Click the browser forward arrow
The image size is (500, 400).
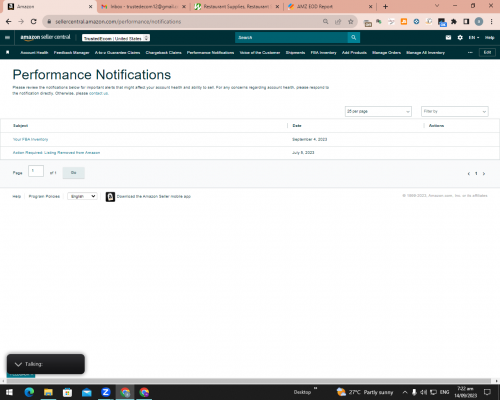(21, 22)
